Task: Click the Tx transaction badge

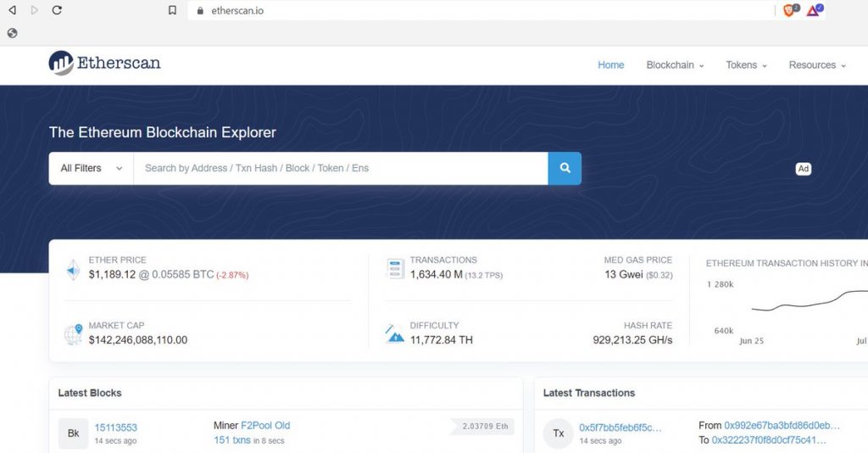Action: click(x=558, y=433)
